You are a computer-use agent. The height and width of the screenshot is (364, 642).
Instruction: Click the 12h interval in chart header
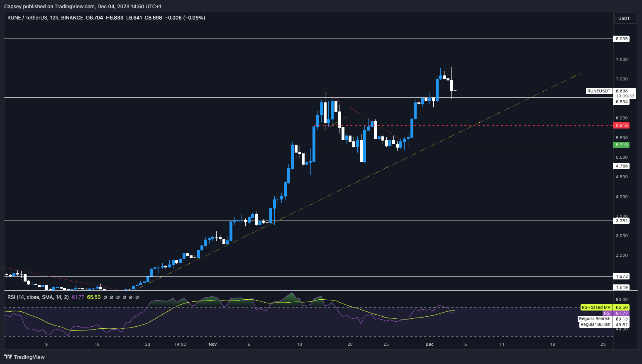pos(54,18)
